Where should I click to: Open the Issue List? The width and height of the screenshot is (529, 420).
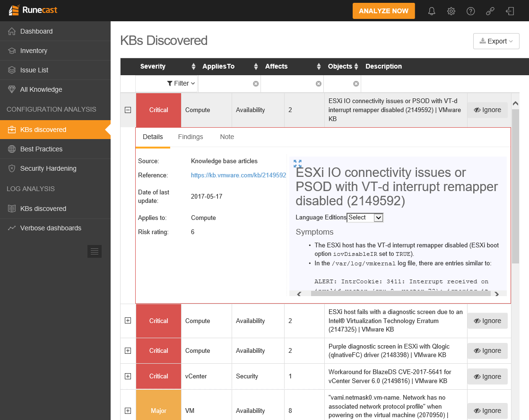pos(55,70)
